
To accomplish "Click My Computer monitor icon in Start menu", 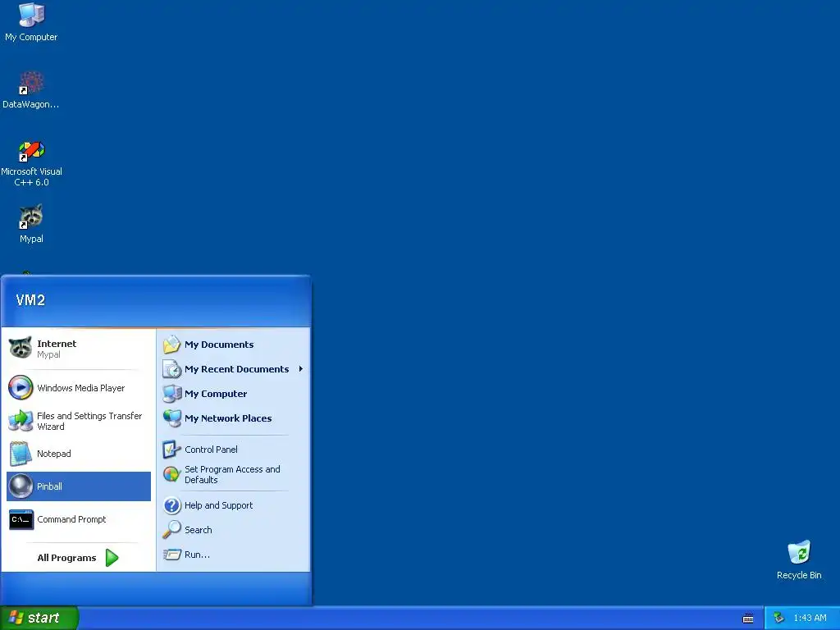I will (172, 394).
